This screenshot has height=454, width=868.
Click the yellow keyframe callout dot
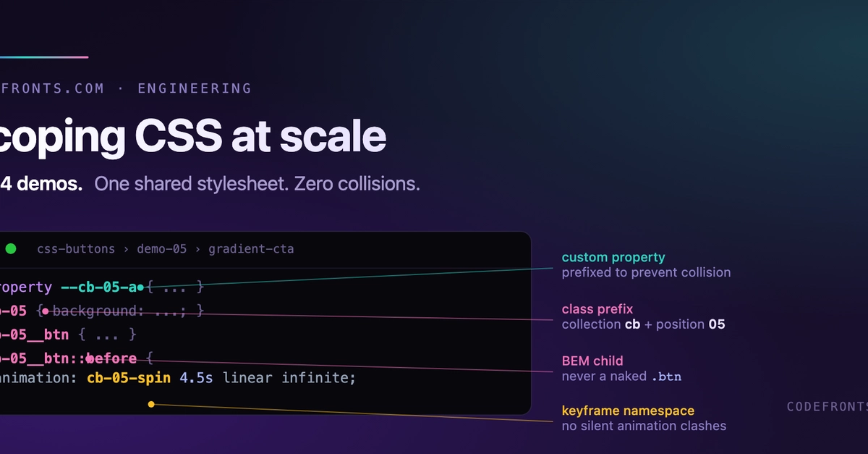[x=151, y=405]
